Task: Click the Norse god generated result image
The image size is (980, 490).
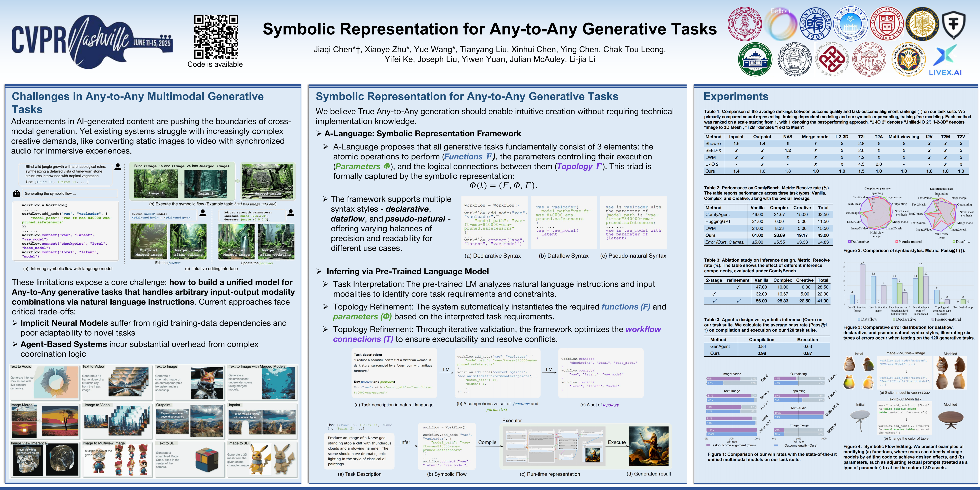Action: (x=649, y=446)
